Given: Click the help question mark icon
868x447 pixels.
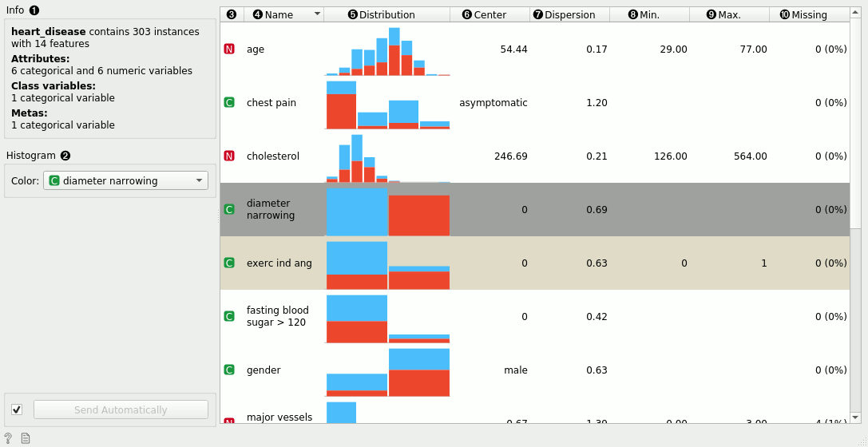Looking at the screenshot, I should tap(8, 438).
